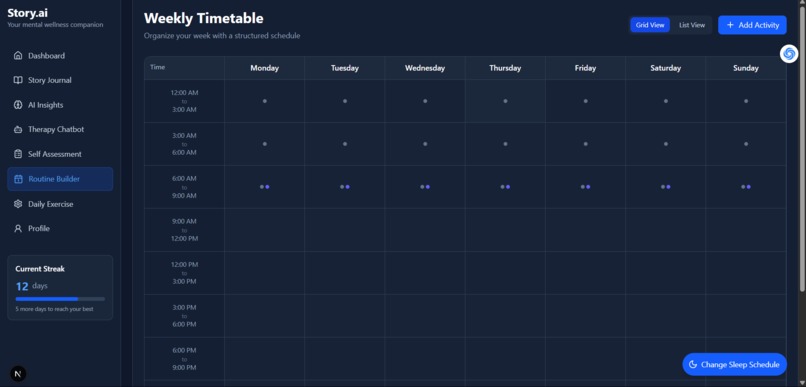806x387 pixels.
Task: Click Tuesday 12:00 AM to 3:00 AM dot
Action: tap(345, 101)
